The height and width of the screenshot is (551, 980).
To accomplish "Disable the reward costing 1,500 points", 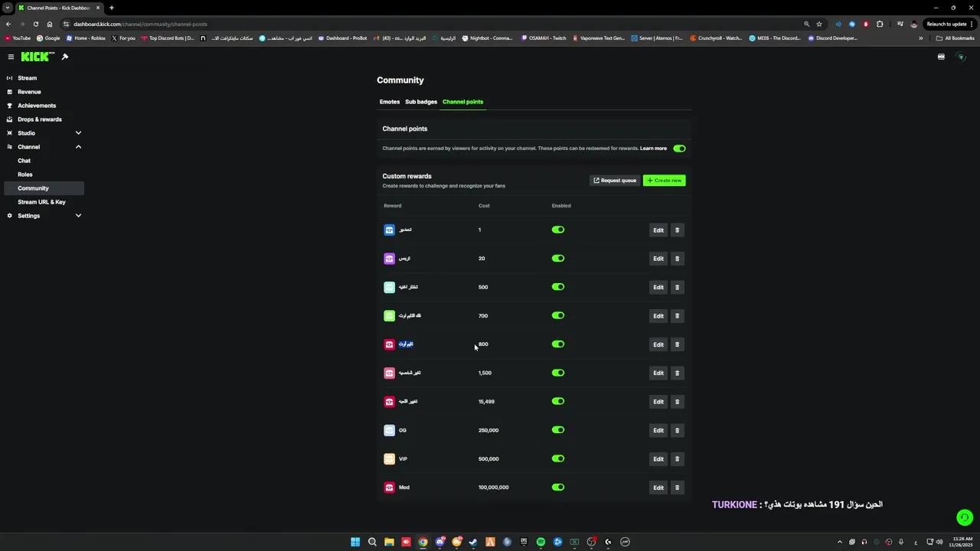I will click(x=558, y=373).
